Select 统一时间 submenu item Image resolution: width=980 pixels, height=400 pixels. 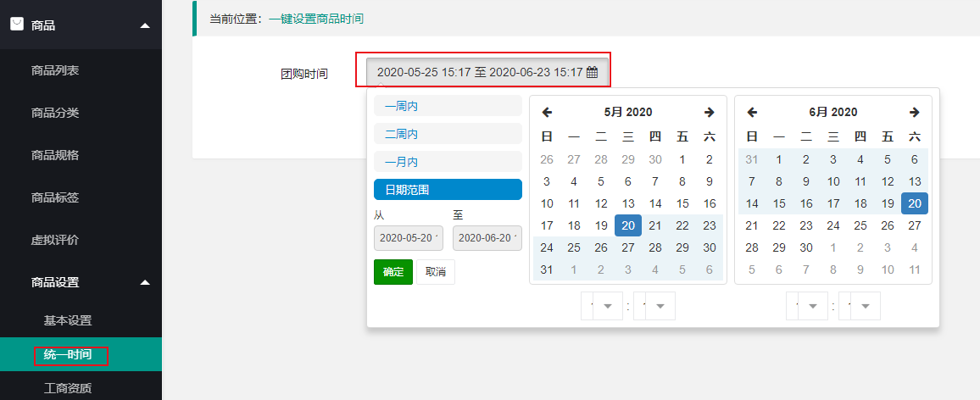pyautogui.click(x=68, y=355)
